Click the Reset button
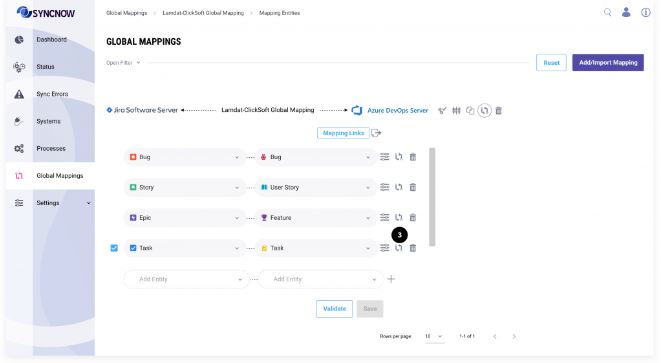Screen dimensions: 661x363 [551, 62]
